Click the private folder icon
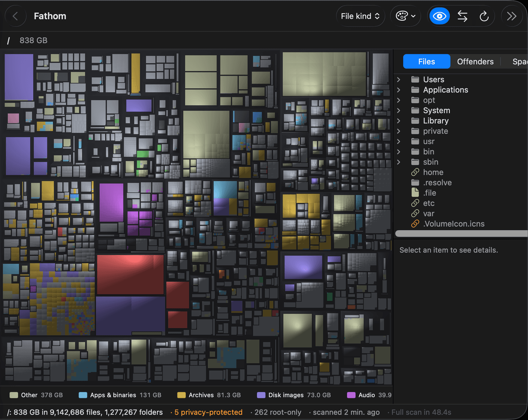The width and height of the screenshot is (528, 420). [x=415, y=131]
